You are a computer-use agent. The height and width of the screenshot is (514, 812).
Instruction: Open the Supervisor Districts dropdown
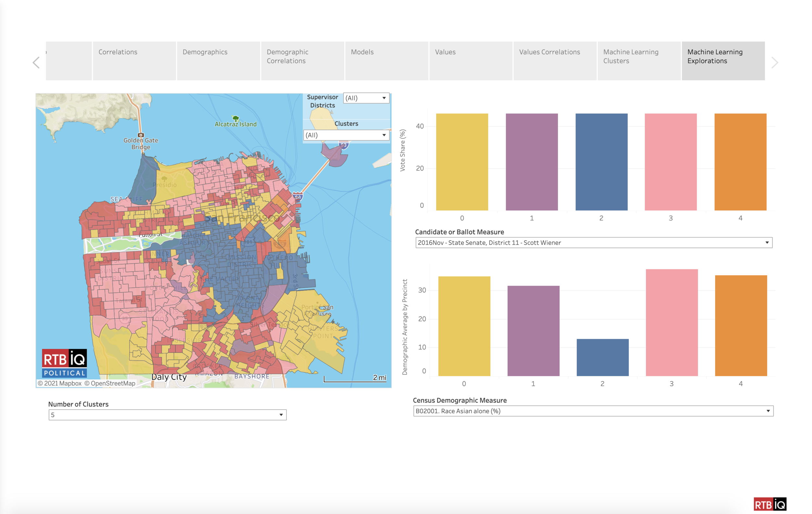point(366,98)
